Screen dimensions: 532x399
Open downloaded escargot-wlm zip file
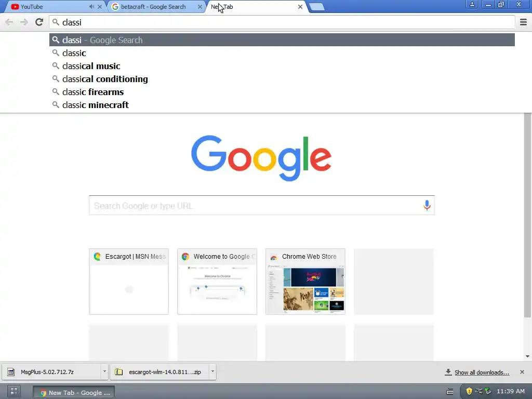[159, 372]
